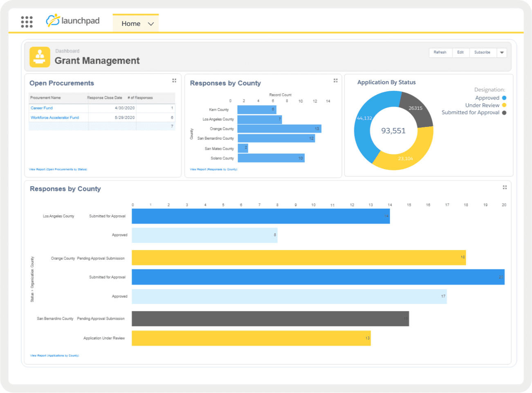
Task: Expand the top Responses by County widget
Action: point(335,81)
